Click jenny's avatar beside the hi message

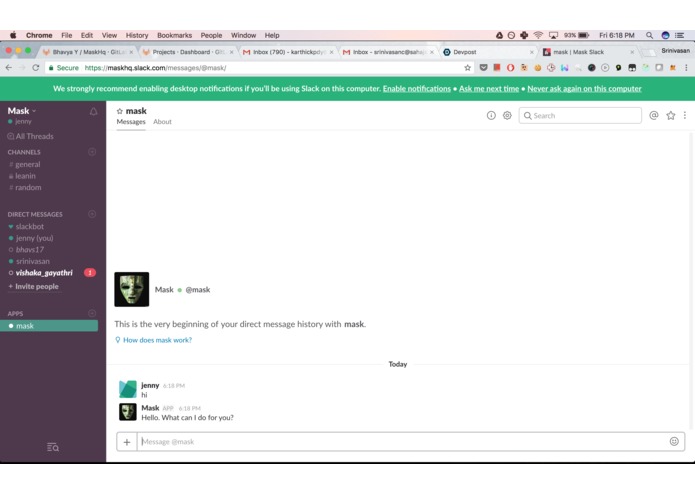coord(128,389)
